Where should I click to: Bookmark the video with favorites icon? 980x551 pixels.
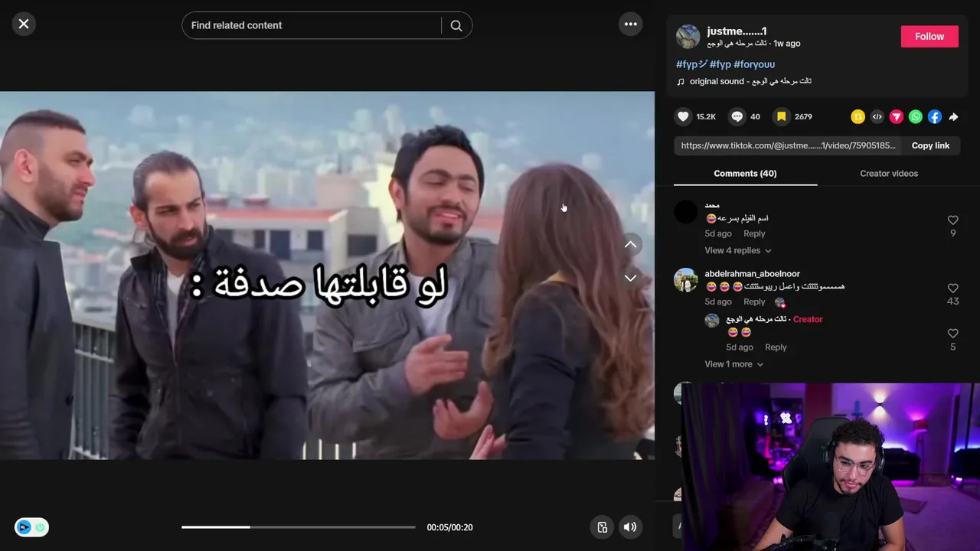781,116
